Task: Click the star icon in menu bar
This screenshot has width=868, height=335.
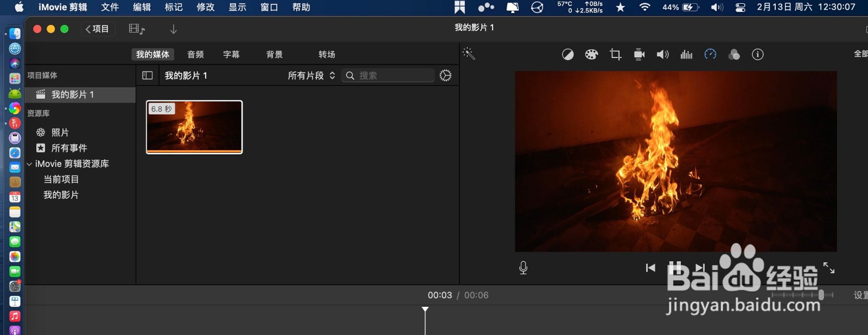Action: 621,7
